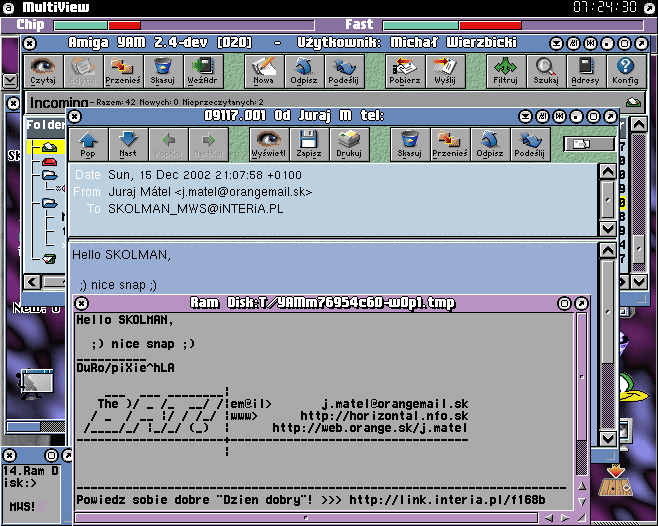Click the Folder column header
This screenshot has width=658, height=526.
(x=45, y=125)
